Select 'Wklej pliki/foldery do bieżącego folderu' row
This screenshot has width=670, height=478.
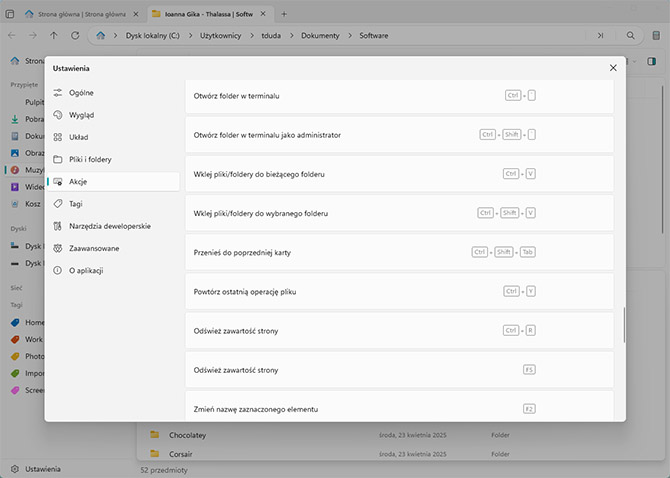[400, 174]
